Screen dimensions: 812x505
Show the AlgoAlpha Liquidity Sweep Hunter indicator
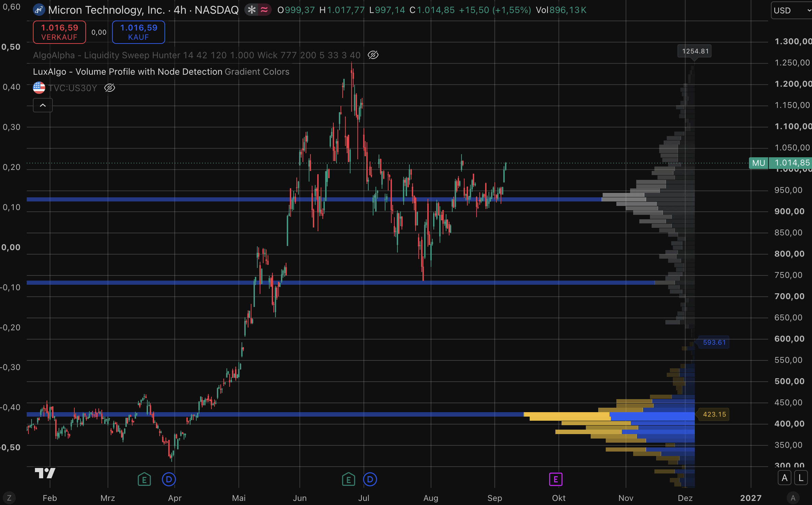click(x=373, y=55)
